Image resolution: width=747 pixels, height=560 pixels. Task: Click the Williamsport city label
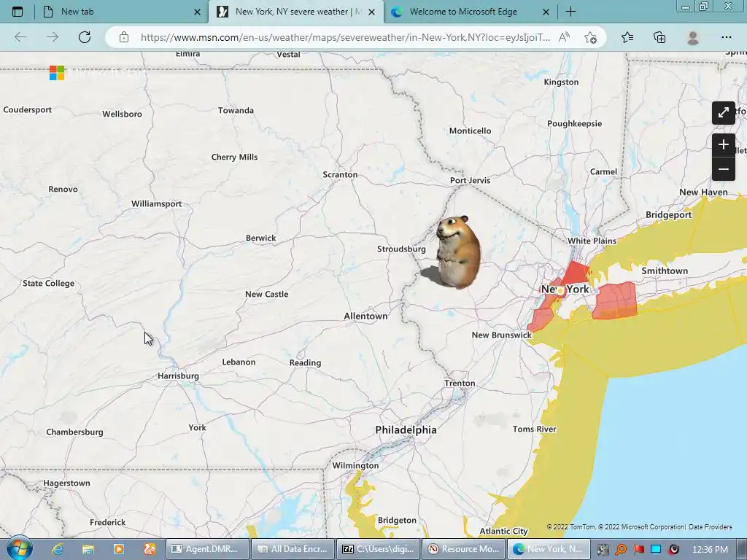[x=156, y=204]
